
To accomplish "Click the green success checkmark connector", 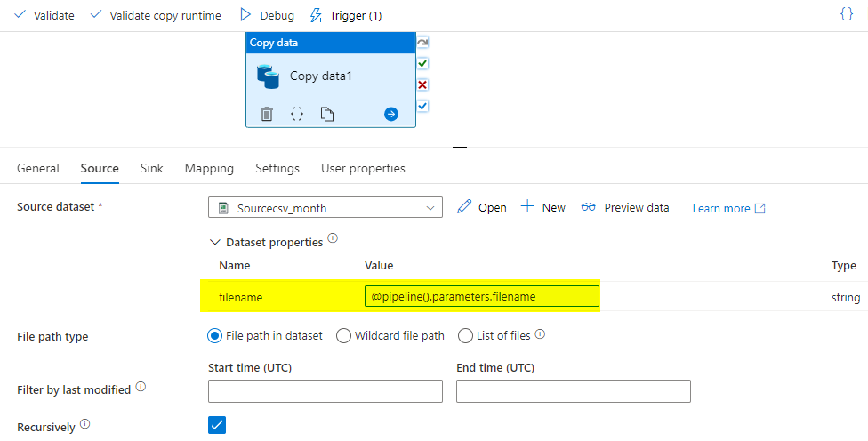I will [x=423, y=64].
